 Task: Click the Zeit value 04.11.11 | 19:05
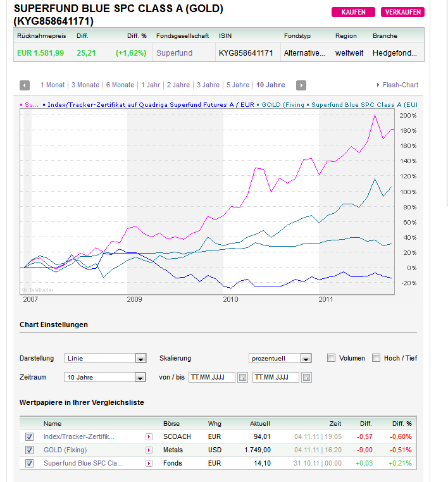318,436
